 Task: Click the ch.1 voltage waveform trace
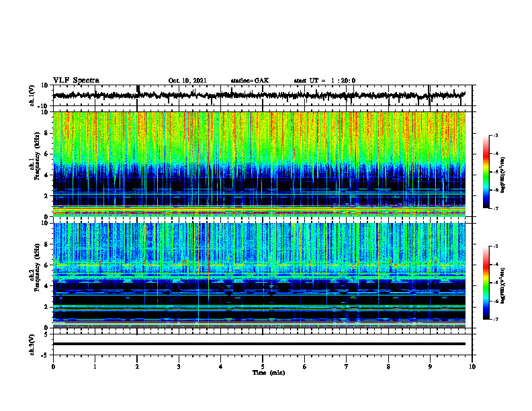click(x=259, y=95)
